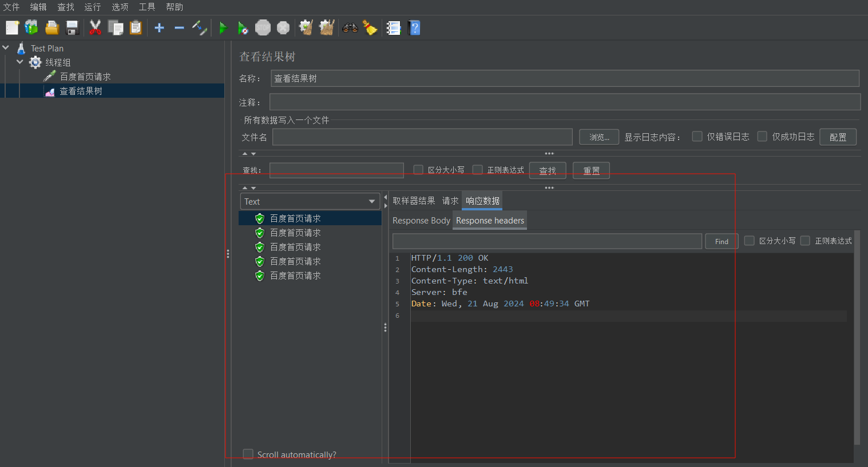Stop the running test using the Stop icon

point(263,27)
